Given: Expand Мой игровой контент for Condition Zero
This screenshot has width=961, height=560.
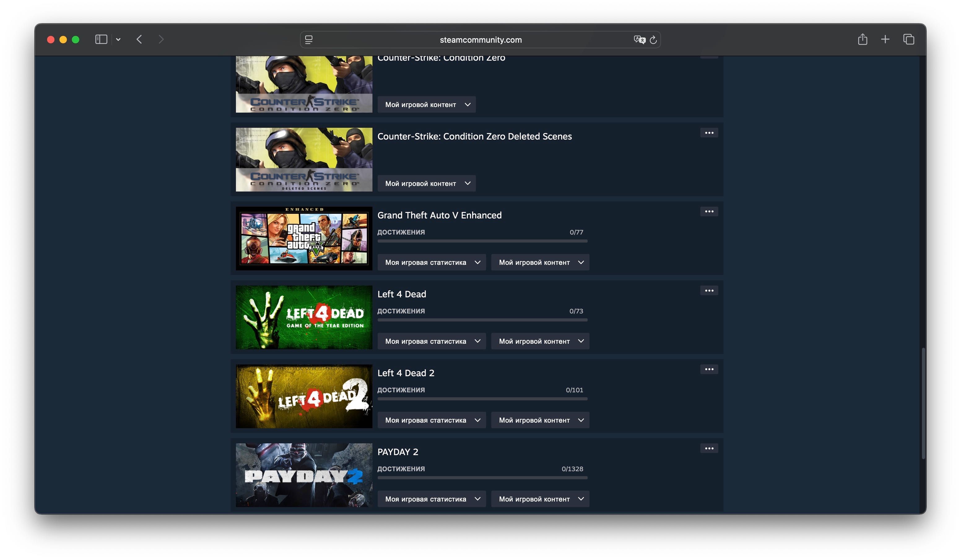Looking at the screenshot, I should pos(426,105).
